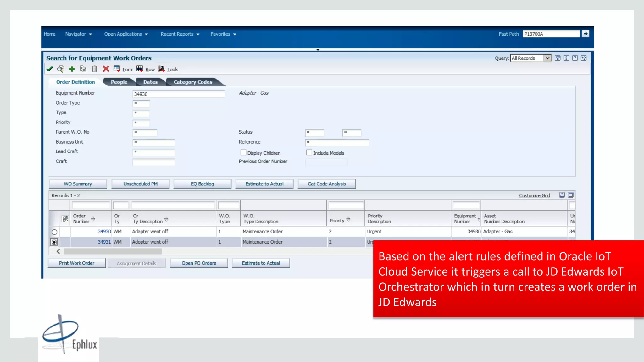Sort by Or Ty Description column arrows
644x362 pixels.
point(166,219)
